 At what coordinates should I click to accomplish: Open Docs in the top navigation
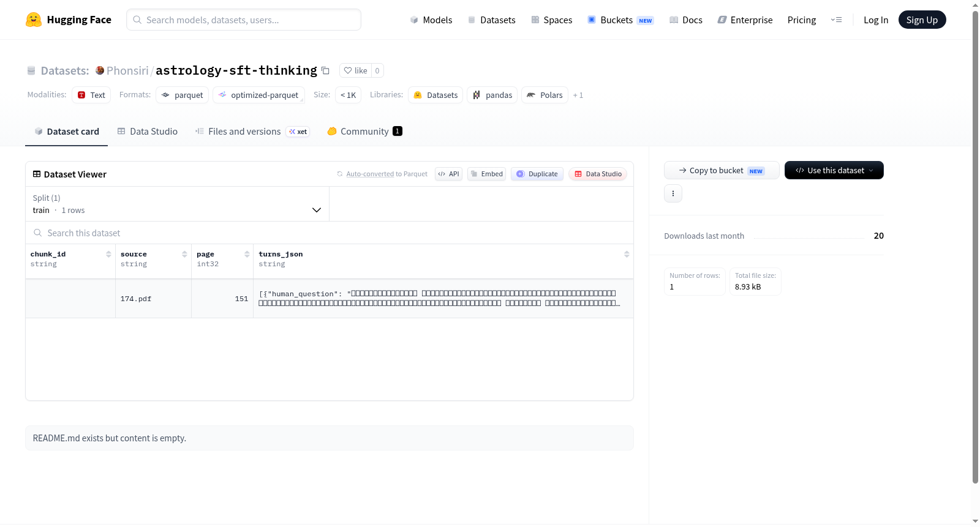[x=686, y=20]
